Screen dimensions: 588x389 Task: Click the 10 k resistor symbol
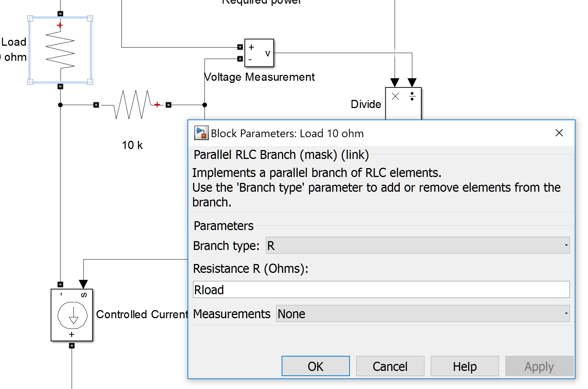pos(132,105)
